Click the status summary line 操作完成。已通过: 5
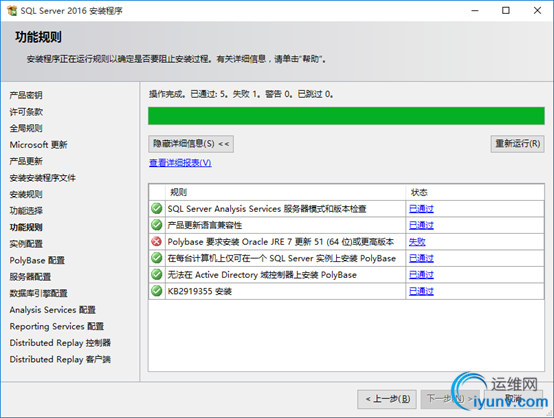 click(241, 94)
